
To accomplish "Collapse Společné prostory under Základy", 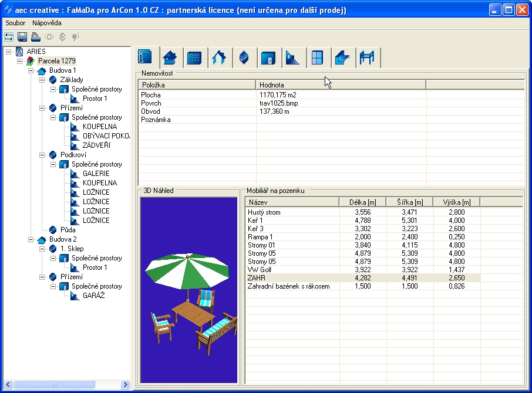I will 53,89.
